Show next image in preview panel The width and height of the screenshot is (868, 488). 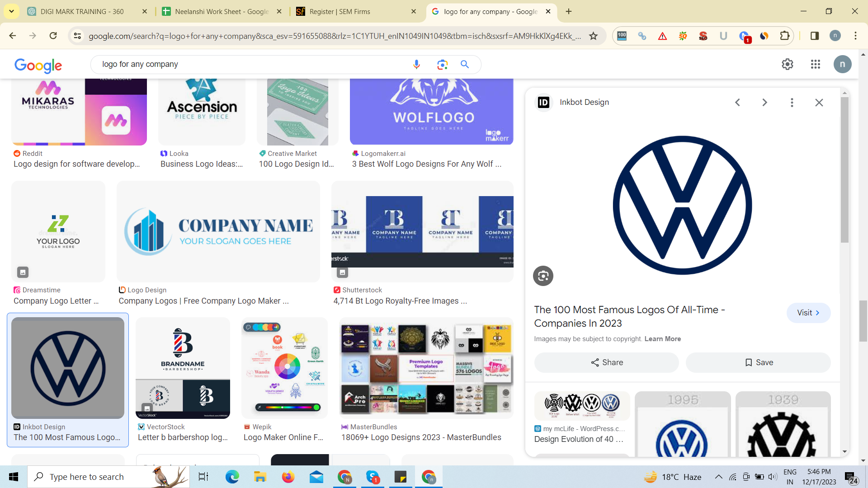click(764, 103)
